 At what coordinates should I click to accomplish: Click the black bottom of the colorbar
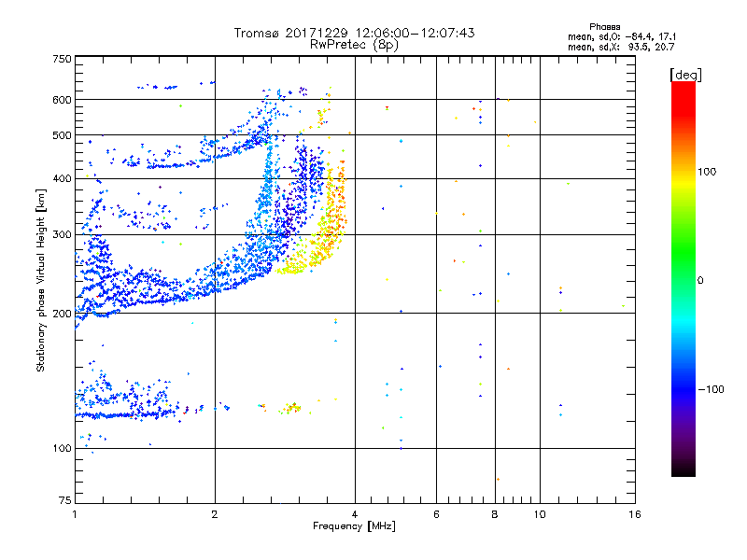pos(684,469)
